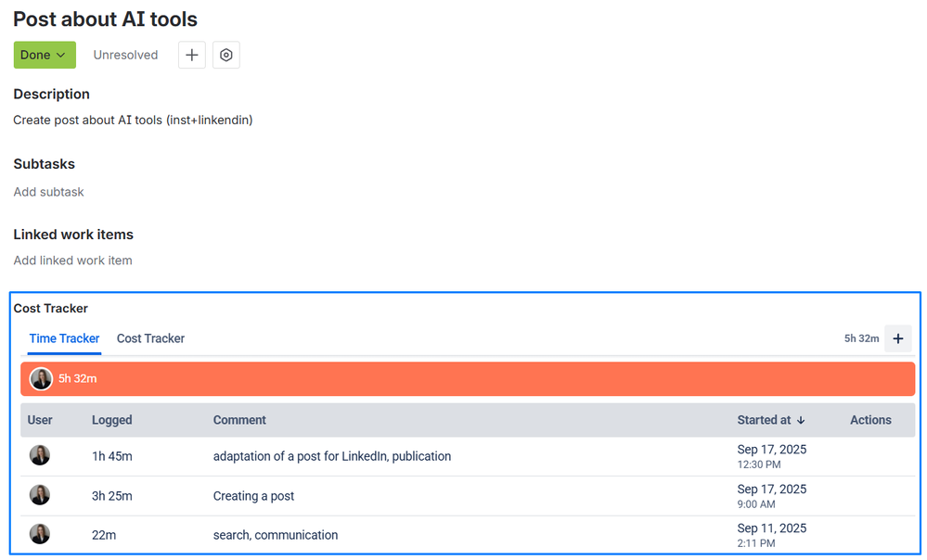
Task: Click the description text about AI tools
Action: pyautogui.click(x=133, y=120)
